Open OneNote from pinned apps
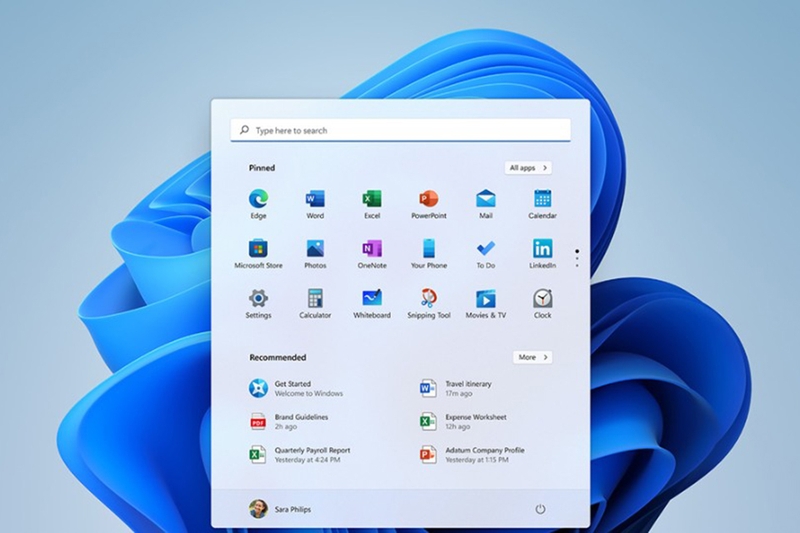The image size is (800, 533). (372, 253)
